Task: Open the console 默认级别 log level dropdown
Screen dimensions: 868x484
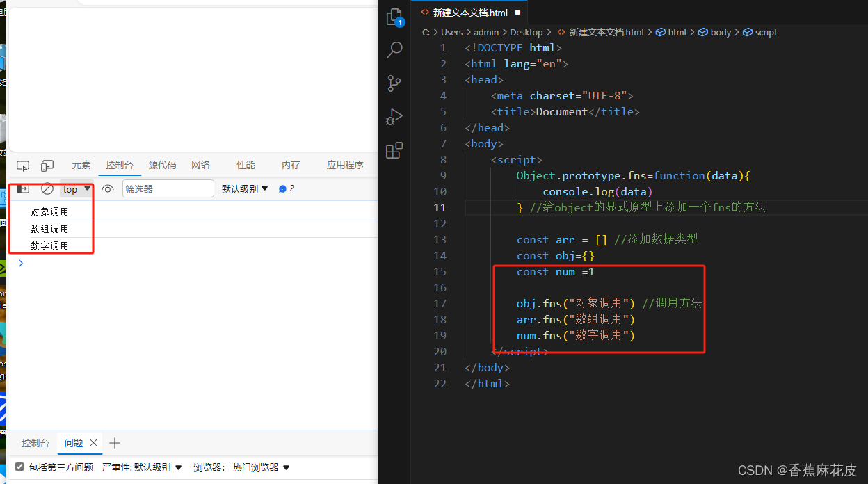Action: [245, 188]
